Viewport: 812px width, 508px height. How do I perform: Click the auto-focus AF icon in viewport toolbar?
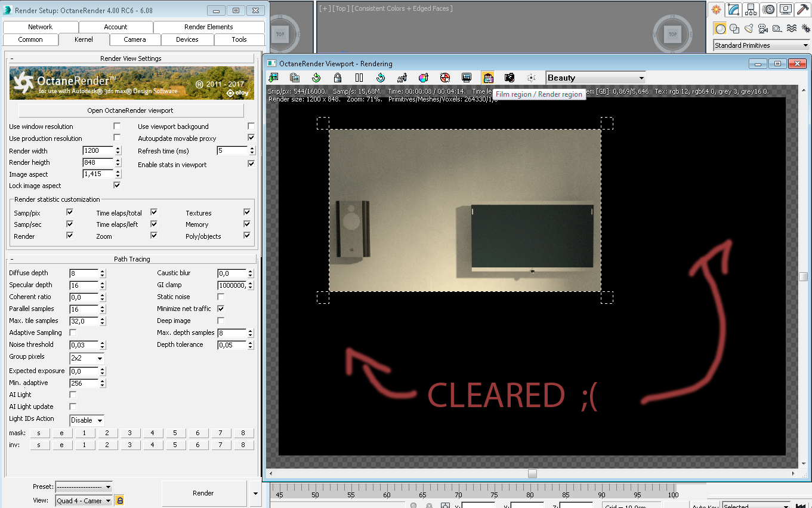click(402, 78)
